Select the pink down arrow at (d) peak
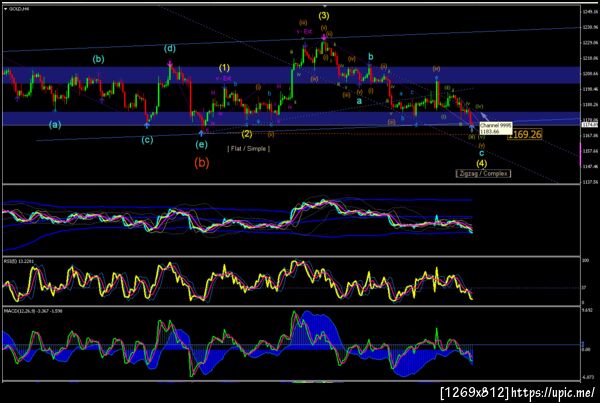600x403 pixels. (170, 64)
